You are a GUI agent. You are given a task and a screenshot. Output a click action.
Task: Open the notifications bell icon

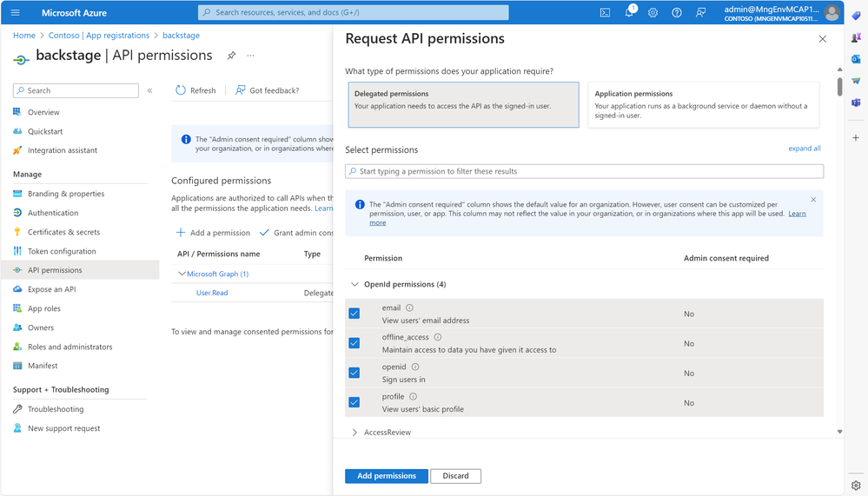click(x=629, y=12)
